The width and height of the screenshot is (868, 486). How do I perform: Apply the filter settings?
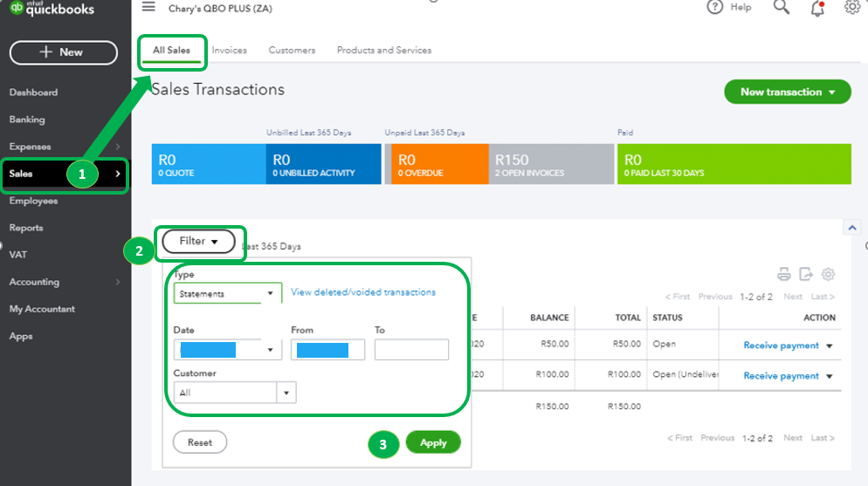click(433, 442)
